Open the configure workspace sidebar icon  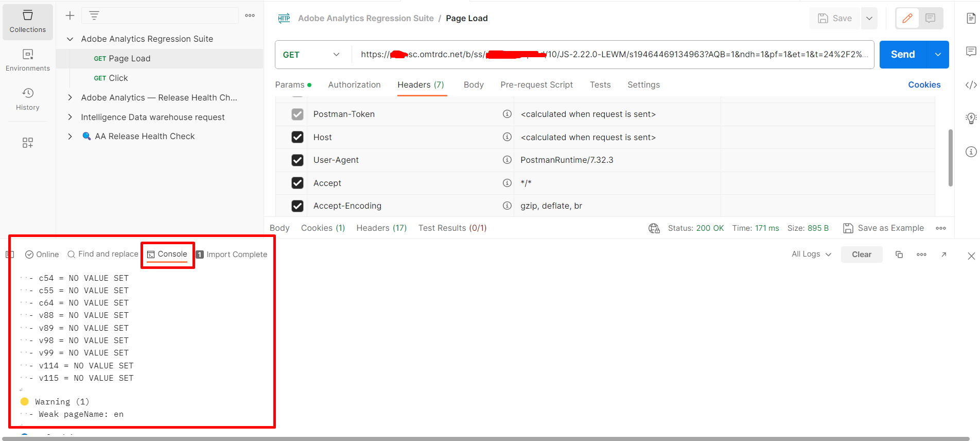coord(28,143)
